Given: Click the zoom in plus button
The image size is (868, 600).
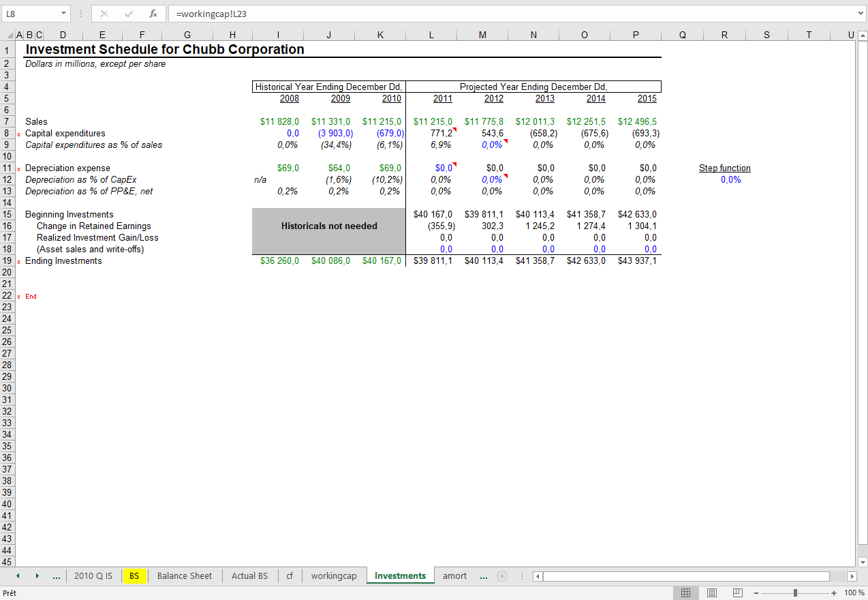Looking at the screenshot, I should 834,593.
